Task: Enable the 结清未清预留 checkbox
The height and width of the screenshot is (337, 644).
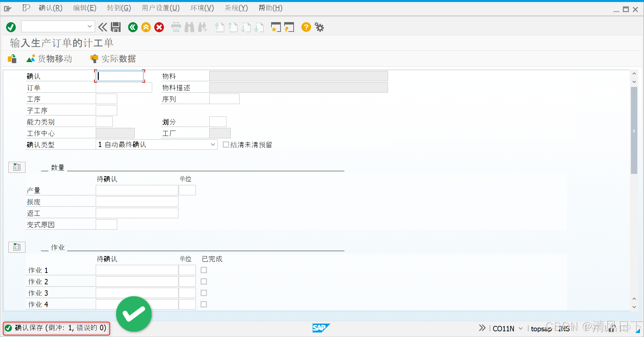Action: pos(226,144)
